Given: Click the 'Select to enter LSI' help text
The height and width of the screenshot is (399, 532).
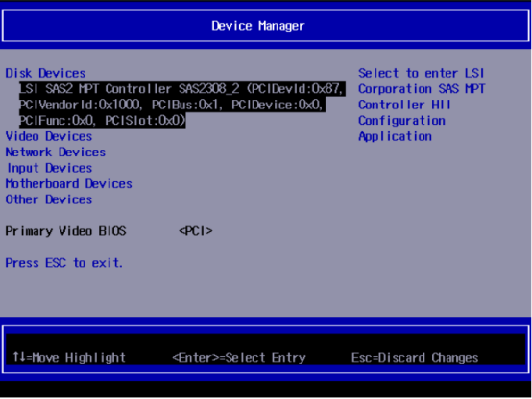Looking at the screenshot, I should point(421,73).
